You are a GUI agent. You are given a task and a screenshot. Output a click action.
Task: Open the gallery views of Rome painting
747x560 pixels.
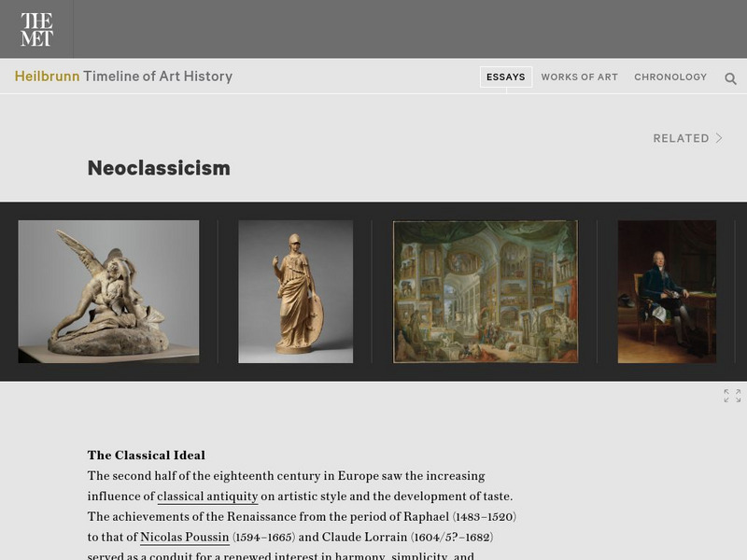[485, 291]
